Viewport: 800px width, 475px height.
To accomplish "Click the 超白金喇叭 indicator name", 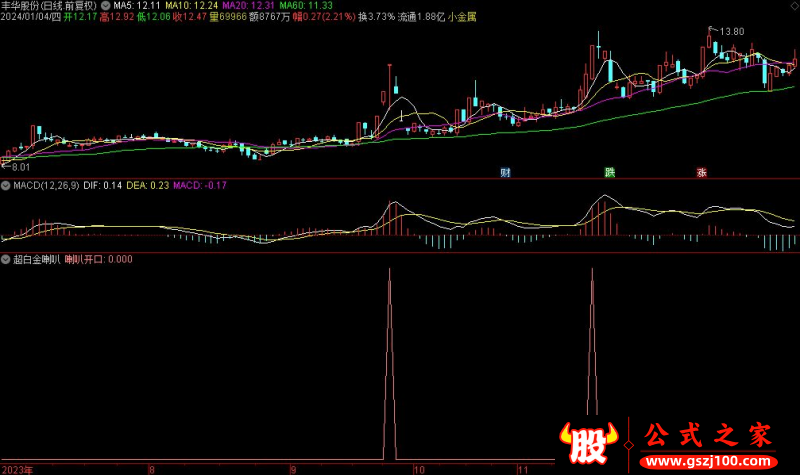I will (x=37, y=260).
